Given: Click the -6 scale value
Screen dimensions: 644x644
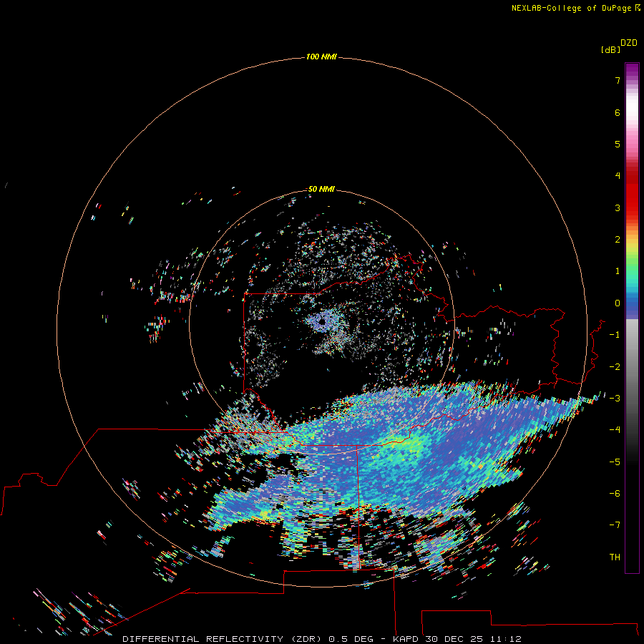Looking at the screenshot, I should (x=615, y=494).
